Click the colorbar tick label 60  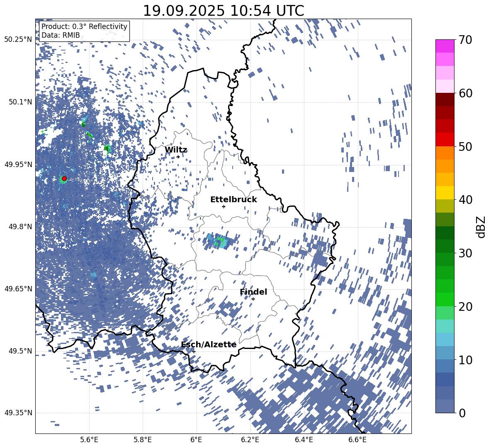pos(465,93)
